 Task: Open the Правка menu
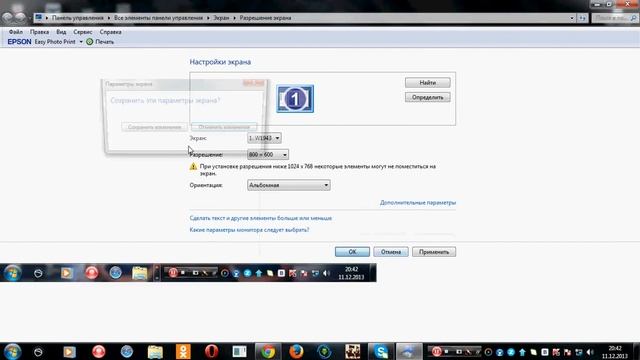pyautogui.click(x=40, y=32)
